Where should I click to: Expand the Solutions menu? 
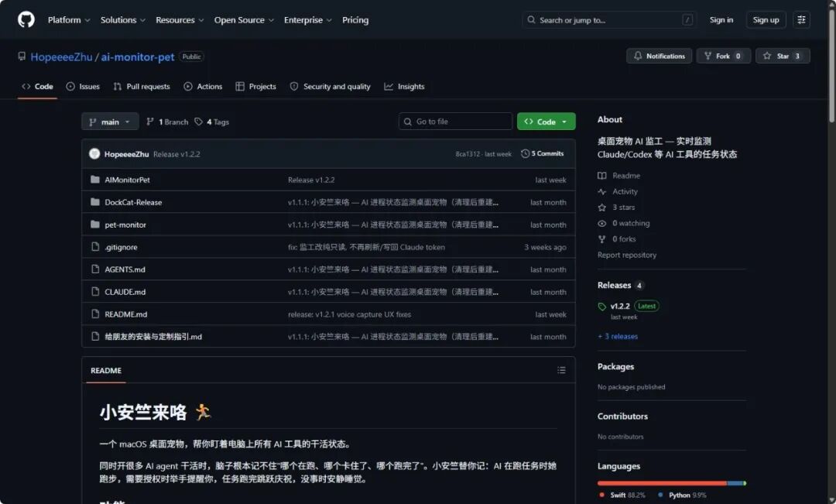click(x=122, y=19)
